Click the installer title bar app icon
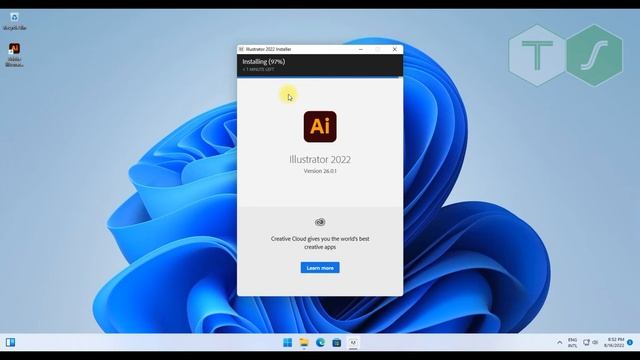 click(241, 49)
